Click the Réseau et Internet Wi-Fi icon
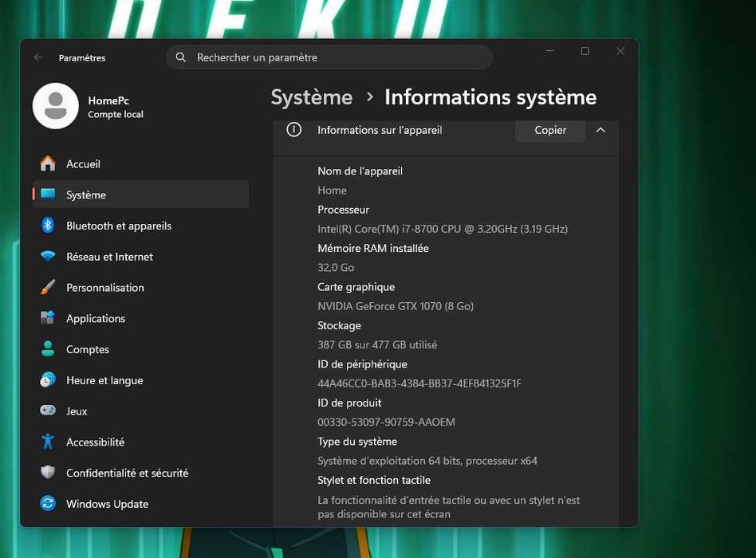This screenshot has width=756, height=558. pos(48,256)
